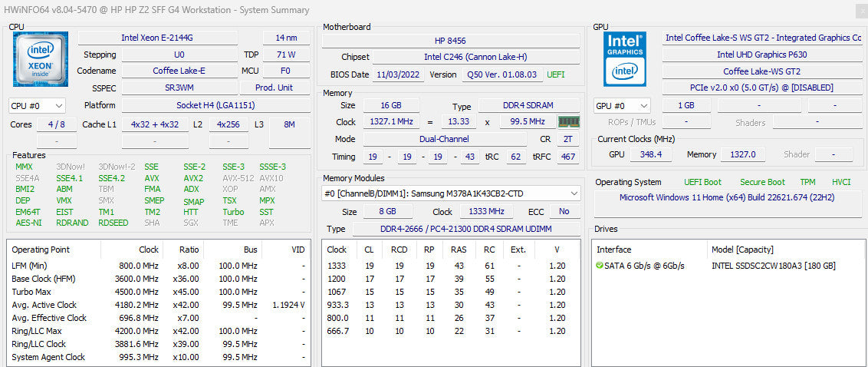Image resolution: width=868 pixels, height=367 pixels.
Task: Click the RCD column header in memory timings
Action: 399,250
